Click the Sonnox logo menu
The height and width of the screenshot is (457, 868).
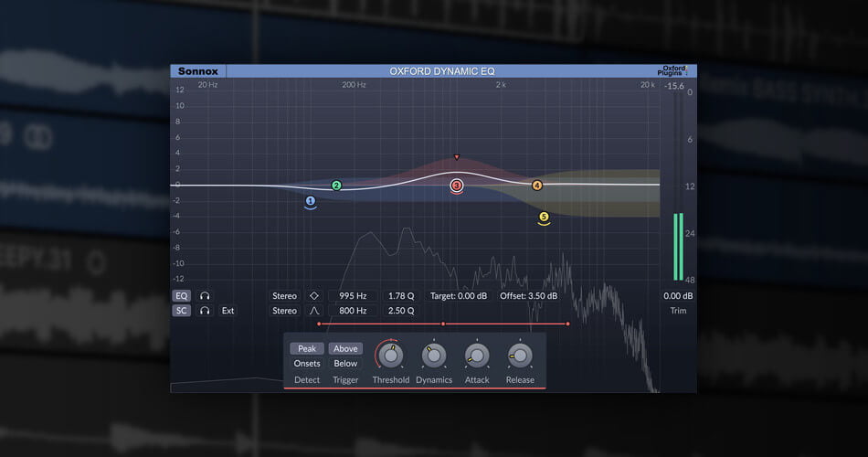pos(198,70)
